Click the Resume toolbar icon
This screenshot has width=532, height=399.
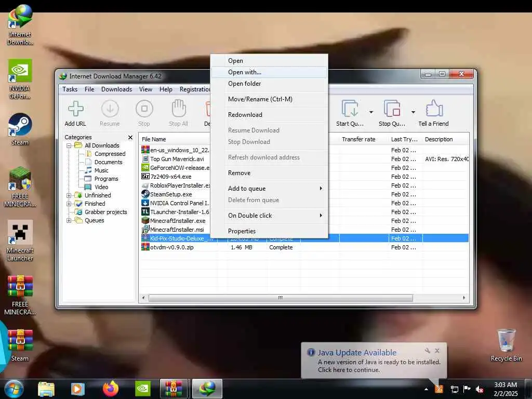coord(110,109)
